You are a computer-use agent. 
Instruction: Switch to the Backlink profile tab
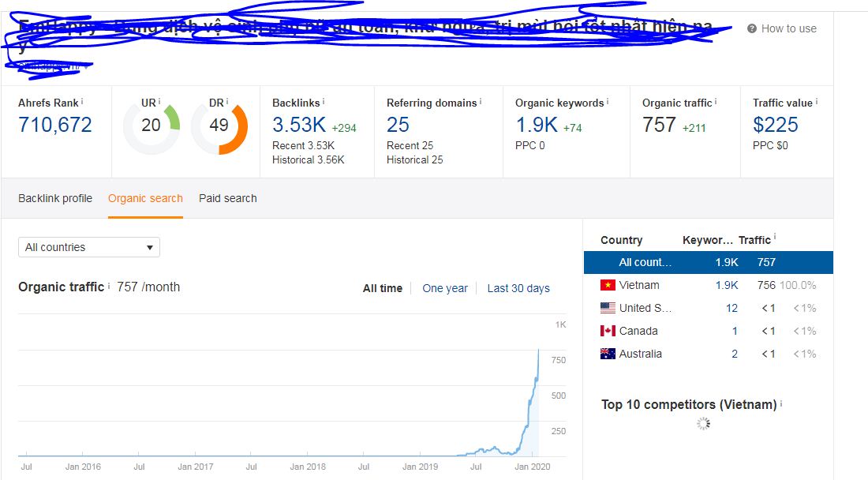(55, 198)
